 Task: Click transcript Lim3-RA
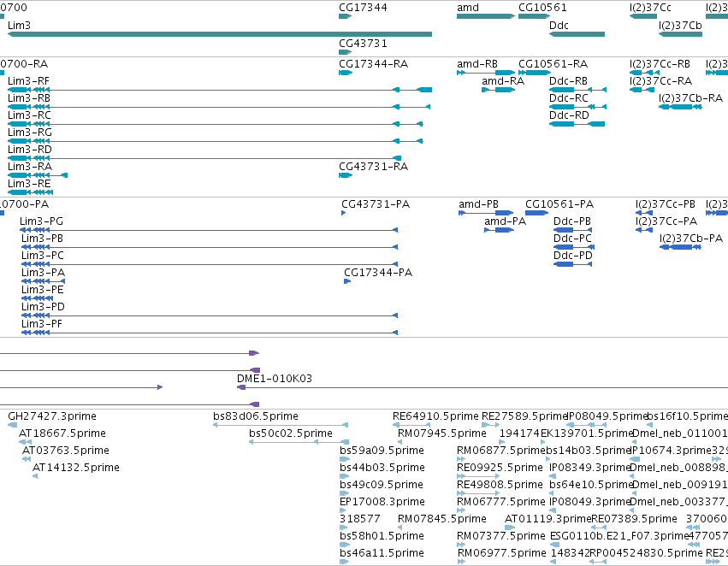click(38, 175)
